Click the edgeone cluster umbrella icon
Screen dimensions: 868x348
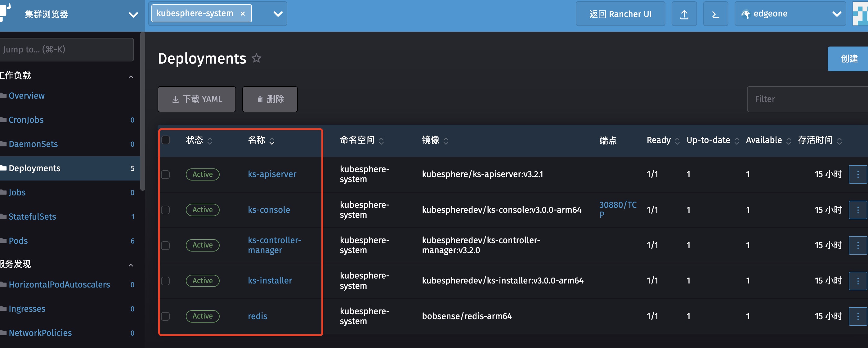click(746, 14)
